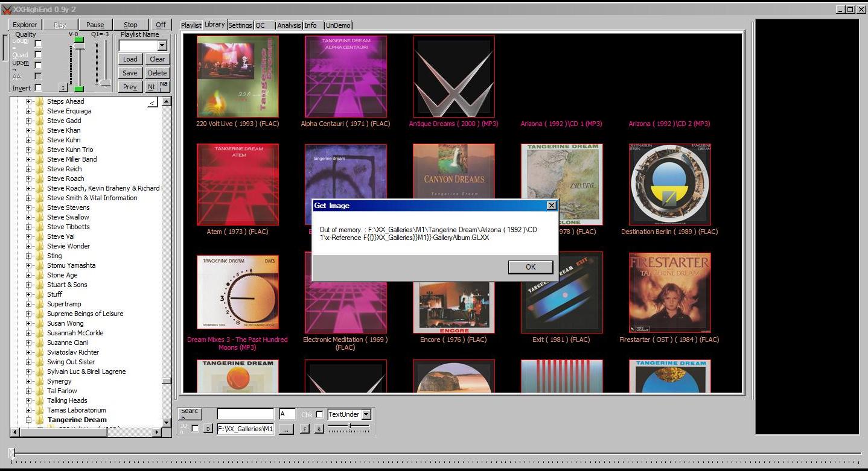This screenshot has height=471, width=868.
Task: Click the Save playlist button
Action: (x=130, y=73)
